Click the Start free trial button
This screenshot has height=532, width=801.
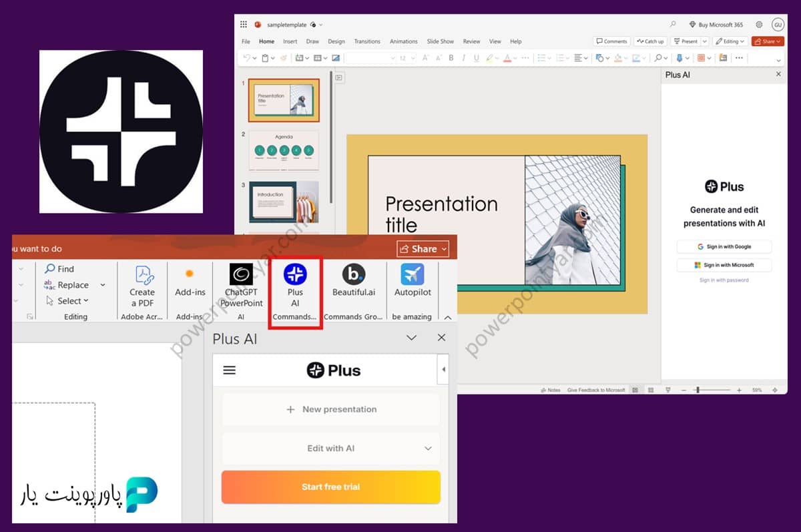coord(331,487)
